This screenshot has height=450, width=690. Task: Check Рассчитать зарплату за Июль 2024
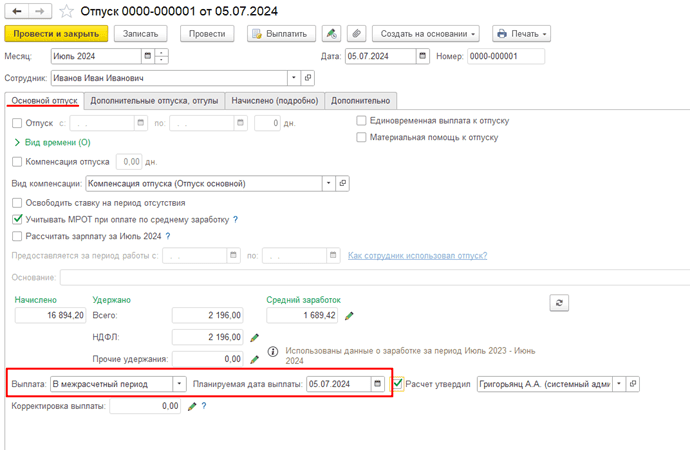[17, 236]
